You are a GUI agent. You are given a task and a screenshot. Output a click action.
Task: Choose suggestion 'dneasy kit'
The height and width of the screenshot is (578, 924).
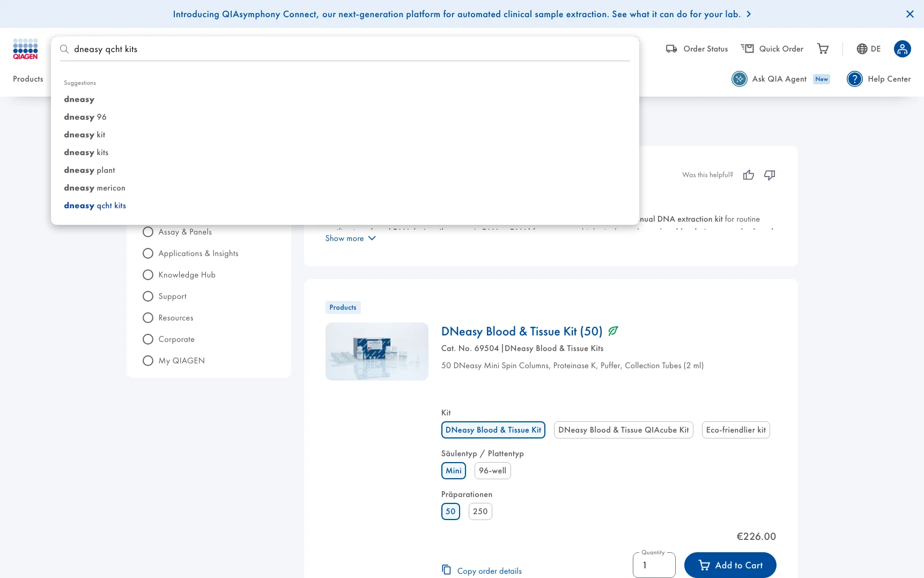coord(85,135)
